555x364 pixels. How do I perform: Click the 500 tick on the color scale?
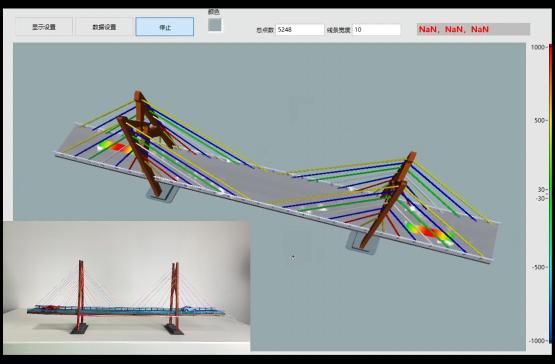(539, 120)
